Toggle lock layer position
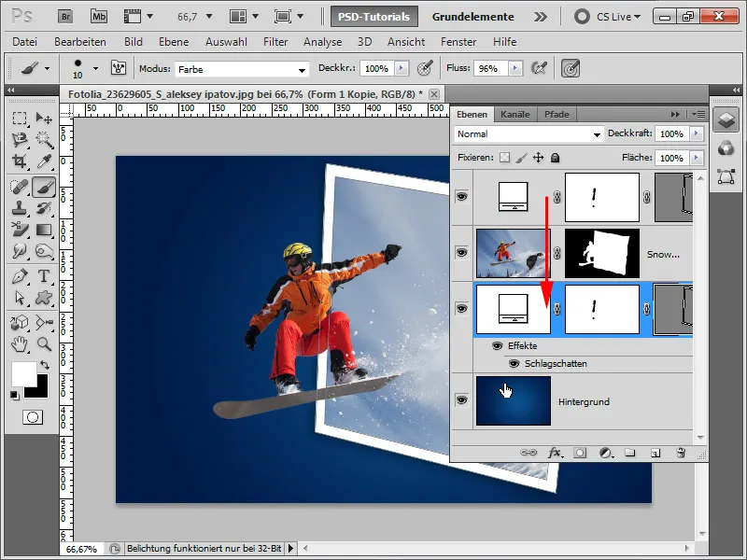Viewport: 747px width, 560px height. click(x=539, y=158)
